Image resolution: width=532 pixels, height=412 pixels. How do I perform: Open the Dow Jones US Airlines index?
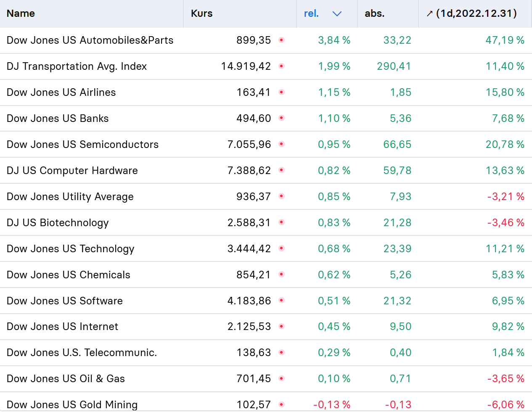pyautogui.click(x=61, y=92)
